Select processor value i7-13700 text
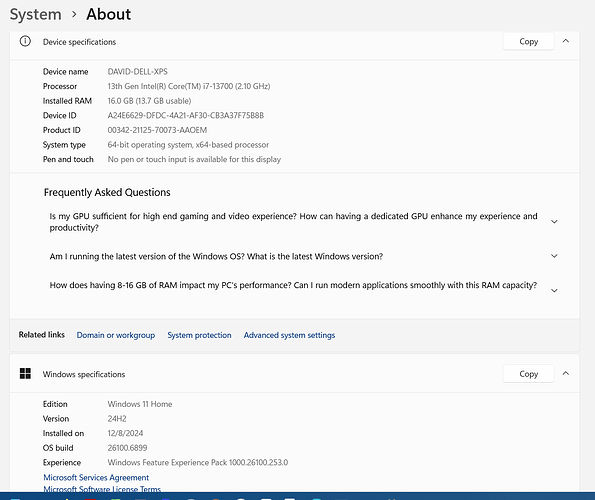The height and width of the screenshot is (500, 595). click(189, 86)
